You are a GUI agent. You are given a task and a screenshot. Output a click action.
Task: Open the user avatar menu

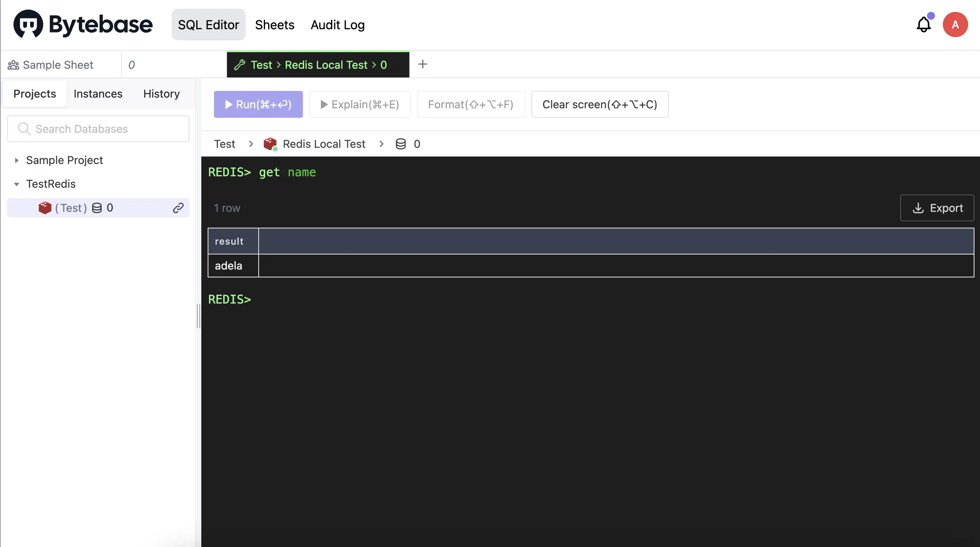pyautogui.click(x=955, y=25)
